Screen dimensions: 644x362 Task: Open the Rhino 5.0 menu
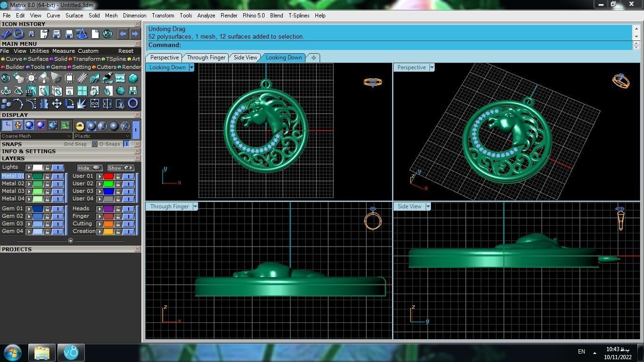click(x=254, y=16)
